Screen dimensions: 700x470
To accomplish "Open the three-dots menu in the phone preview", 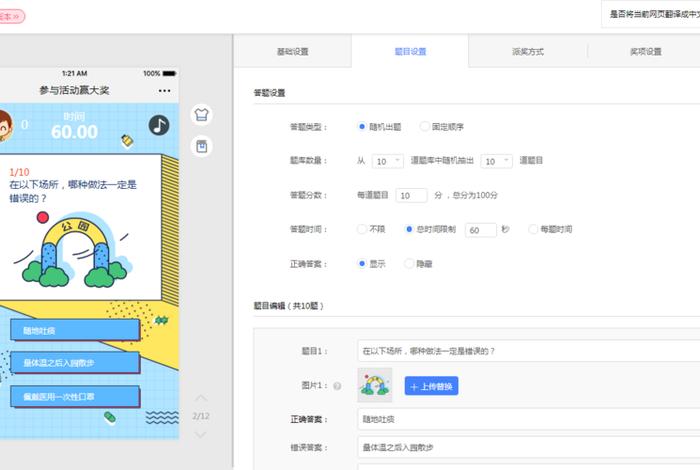I will coord(164,91).
